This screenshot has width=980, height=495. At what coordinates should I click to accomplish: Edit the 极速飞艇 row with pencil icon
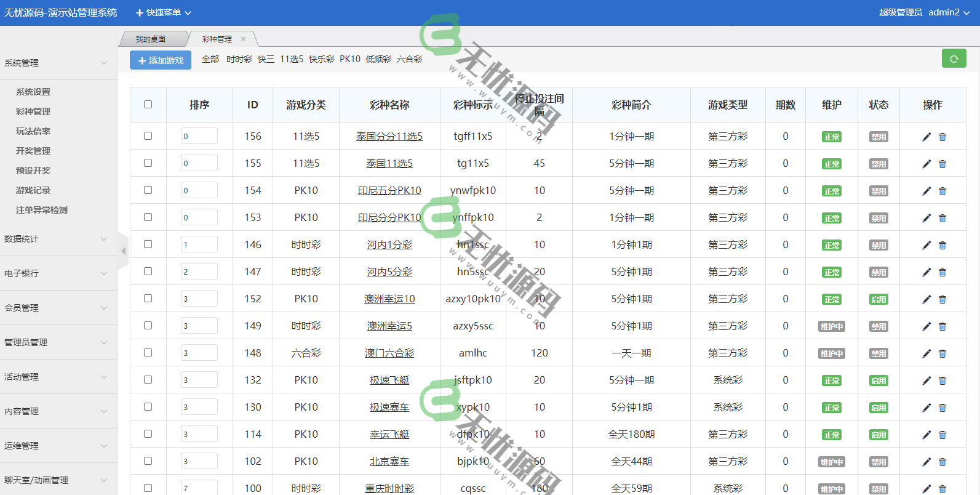pos(926,380)
